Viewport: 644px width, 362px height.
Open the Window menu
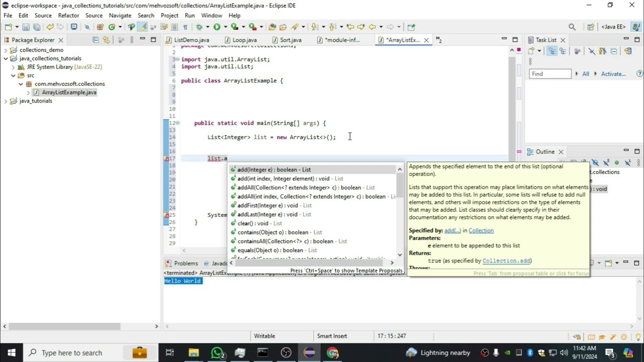(x=211, y=16)
